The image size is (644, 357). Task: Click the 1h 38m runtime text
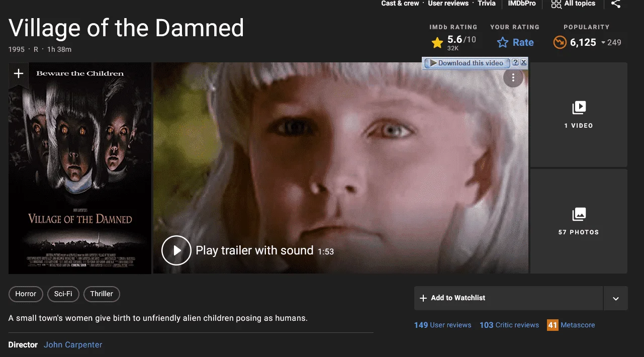pos(59,49)
